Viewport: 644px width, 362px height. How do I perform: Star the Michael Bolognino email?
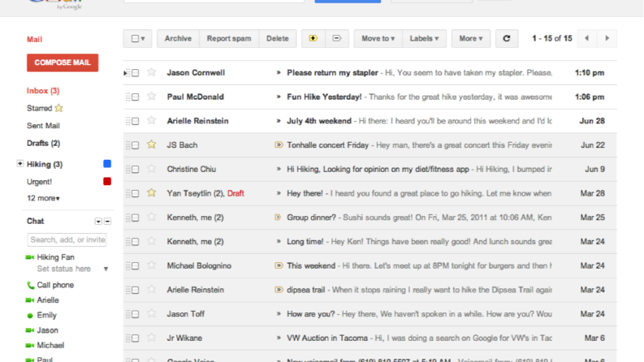(x=152, y=265)
